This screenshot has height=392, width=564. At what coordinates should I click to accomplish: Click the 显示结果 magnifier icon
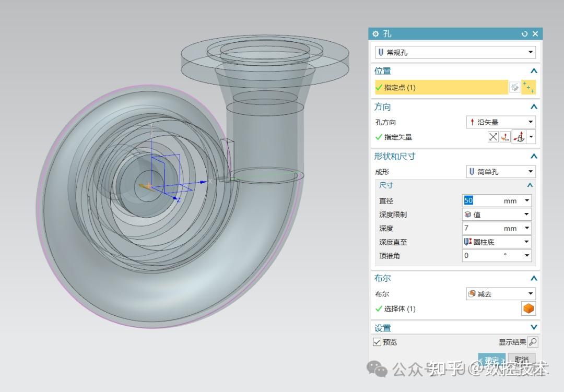tap(533, 342)
